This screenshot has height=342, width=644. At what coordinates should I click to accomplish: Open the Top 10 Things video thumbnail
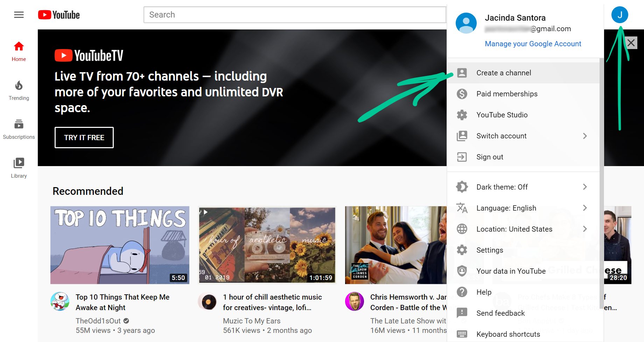point(120,245)
